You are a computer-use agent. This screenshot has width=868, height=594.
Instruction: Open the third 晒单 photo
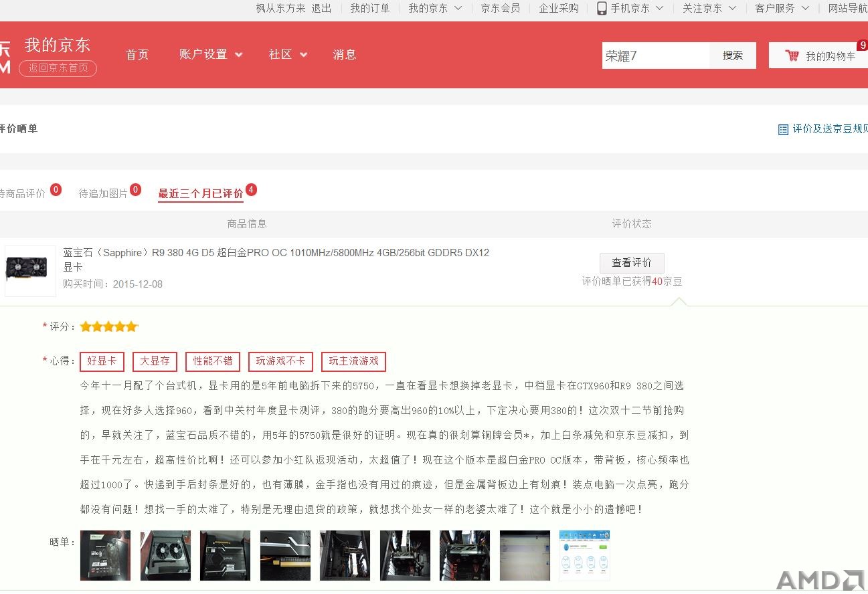pos(225,555)
